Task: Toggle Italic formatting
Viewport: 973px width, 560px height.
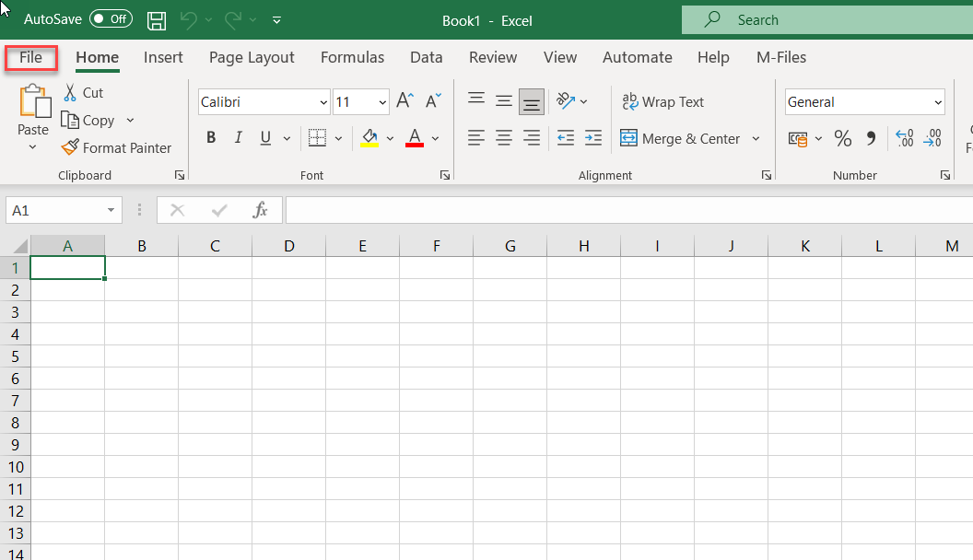Action: [x=238, y=138]
